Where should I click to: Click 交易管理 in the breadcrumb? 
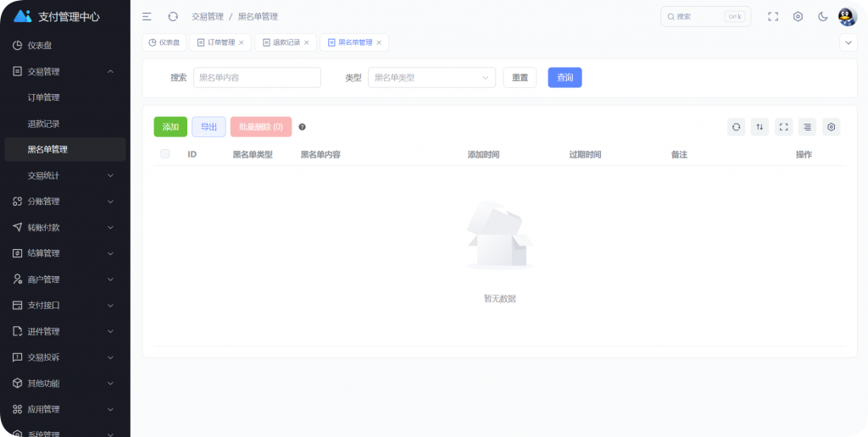click(x=208, y=17)
